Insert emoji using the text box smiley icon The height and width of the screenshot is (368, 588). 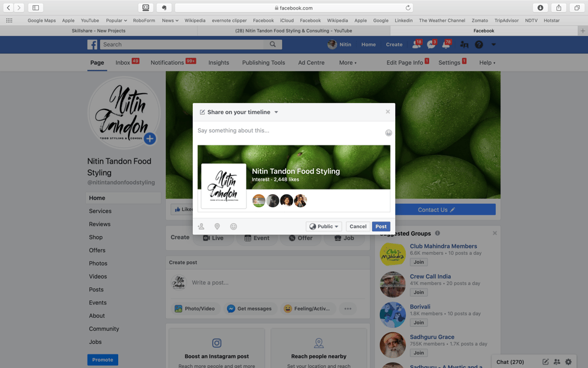click(389, 132)
